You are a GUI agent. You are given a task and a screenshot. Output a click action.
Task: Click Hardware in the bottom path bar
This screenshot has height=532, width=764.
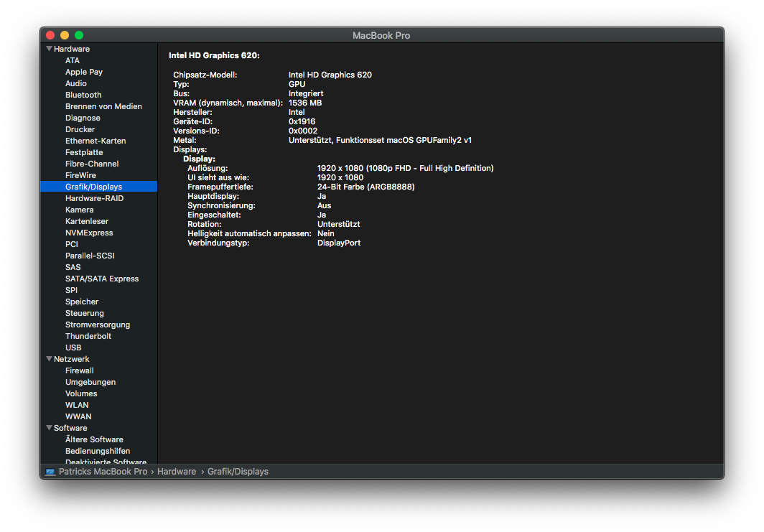pos(177,472)
